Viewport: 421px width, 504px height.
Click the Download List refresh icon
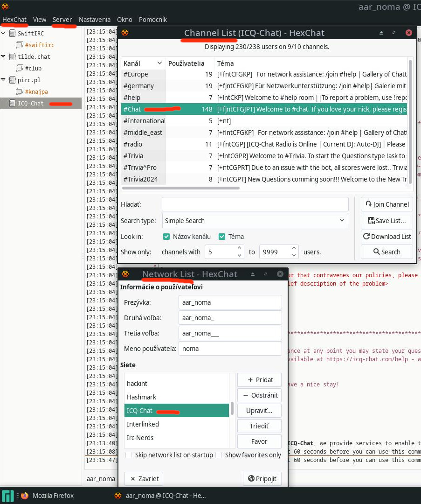click(x=366, y=237)
